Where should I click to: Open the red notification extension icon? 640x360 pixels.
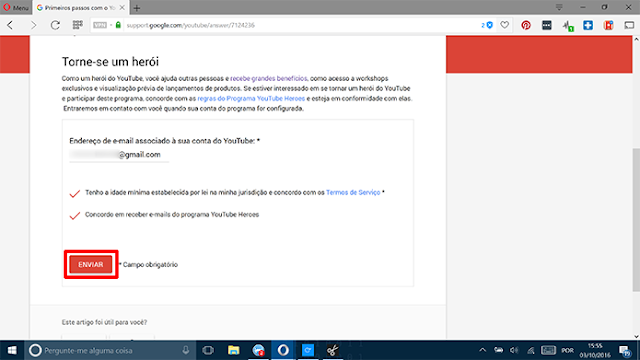(609, 25)
